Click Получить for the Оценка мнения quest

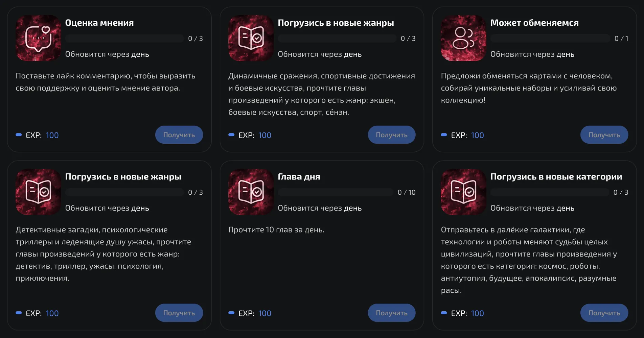179,135
